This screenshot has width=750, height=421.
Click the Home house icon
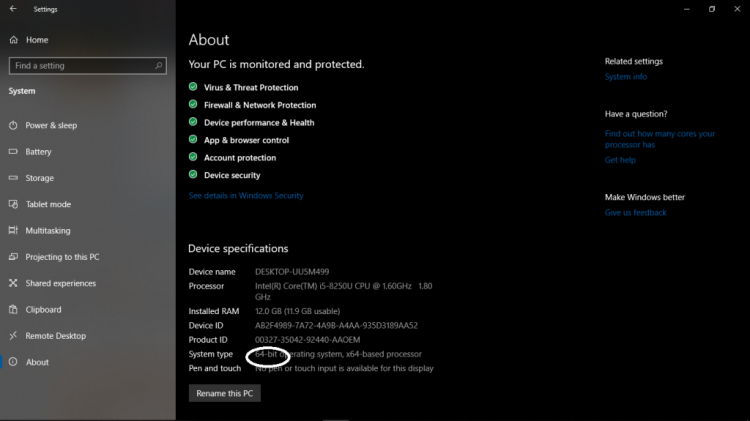pos(13,40)
